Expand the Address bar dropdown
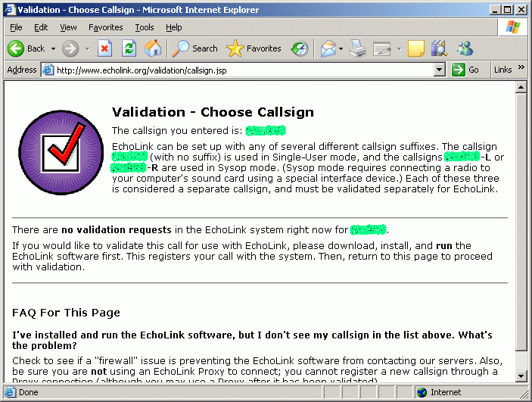Viewport: 532px width, 402px height. [x=439, y=70]
